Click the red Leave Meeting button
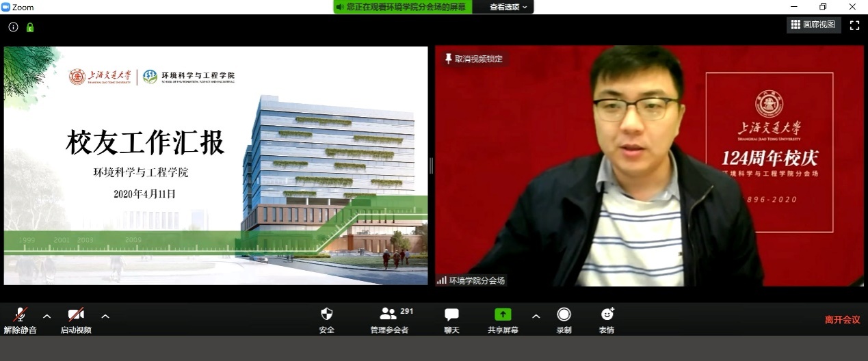868x361 pixels. coord(842,319)
